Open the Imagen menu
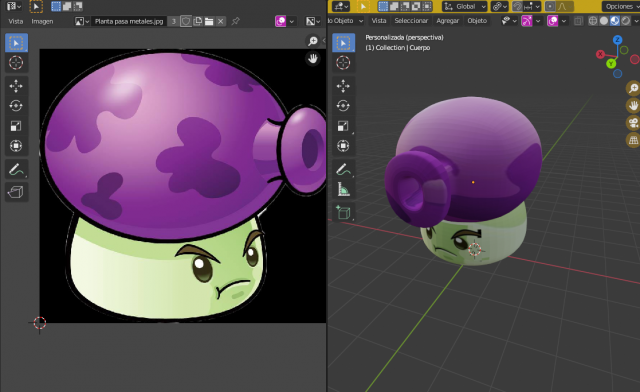The width and height of the screenshot is (640, 392). [x=42, y=21]
